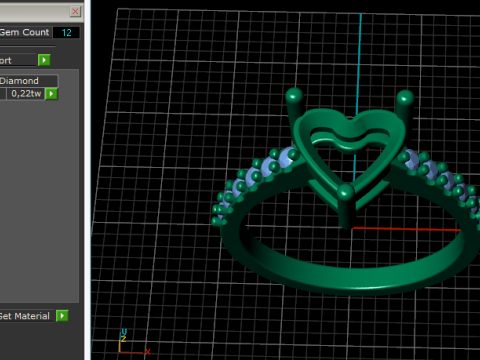Click the Gem Count label
This screenshot has height=360, width=480.
click(x=25, y=33)
